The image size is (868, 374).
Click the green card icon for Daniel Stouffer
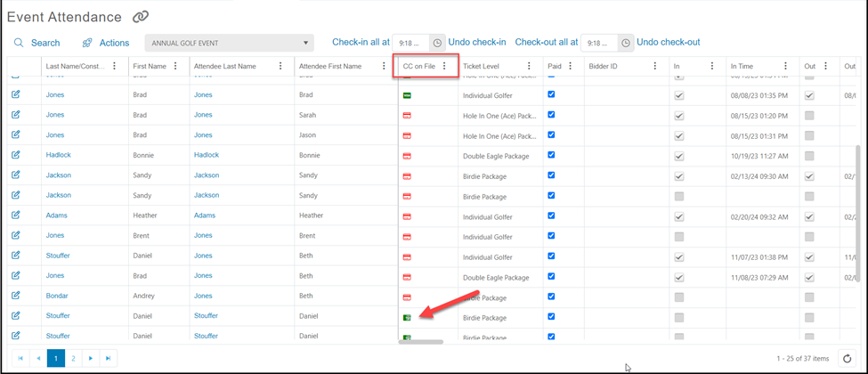click(407, 318)
